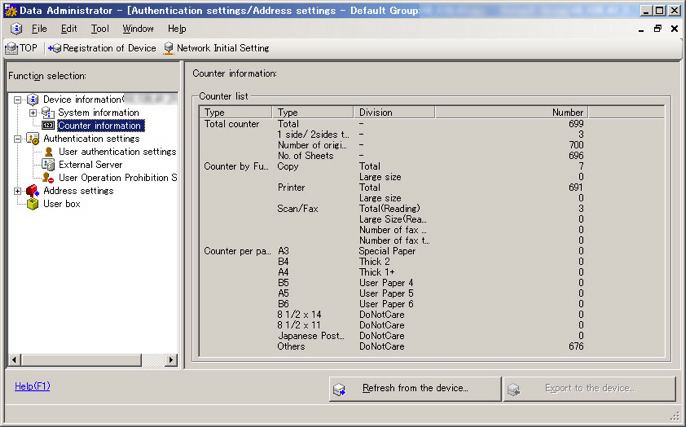Click the Export to the device icon
The image size is (686, 427).
514,389
